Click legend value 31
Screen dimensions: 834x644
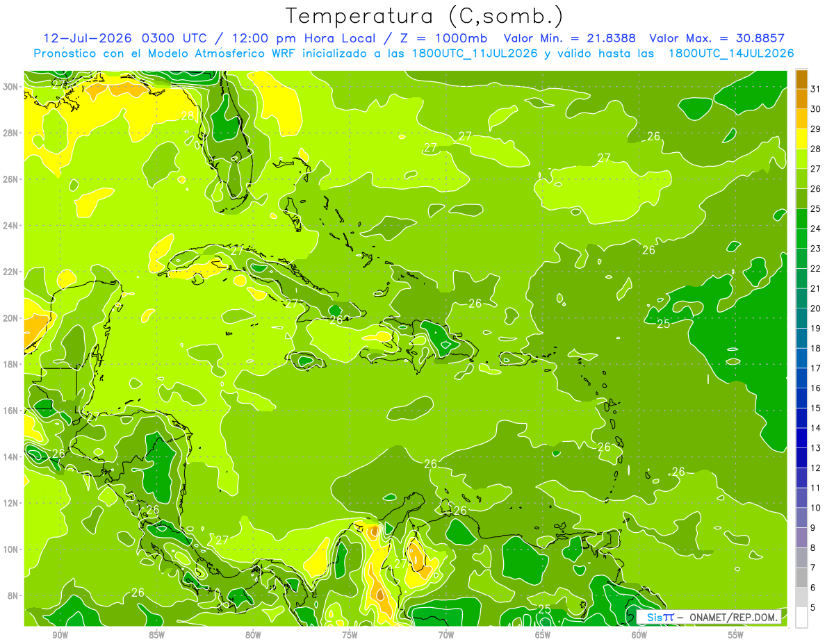[x=816, y=89]
